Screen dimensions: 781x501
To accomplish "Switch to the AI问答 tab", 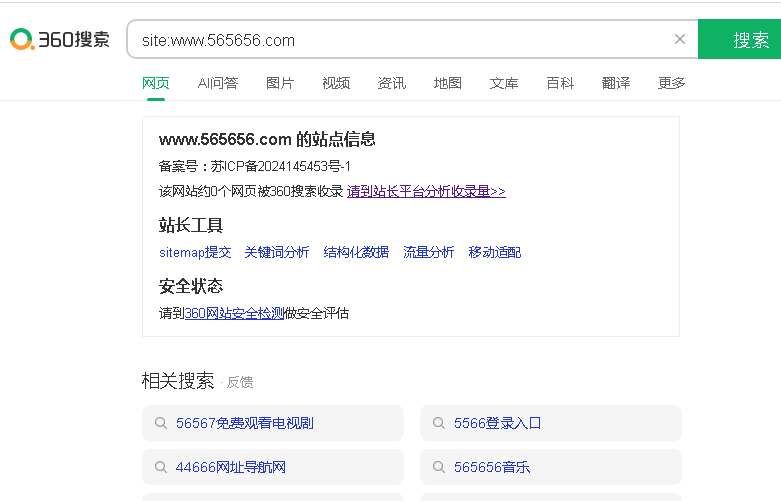I will [218, 83].
